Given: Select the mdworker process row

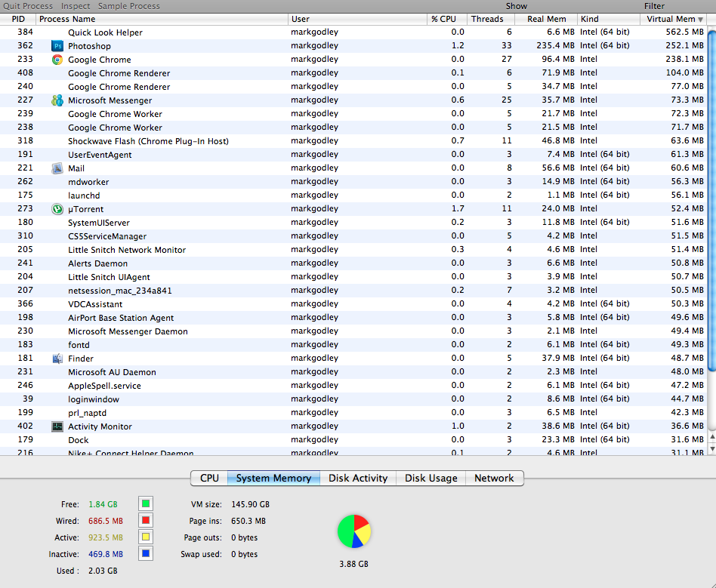Looking at the screenshot, I should point(353,182).
